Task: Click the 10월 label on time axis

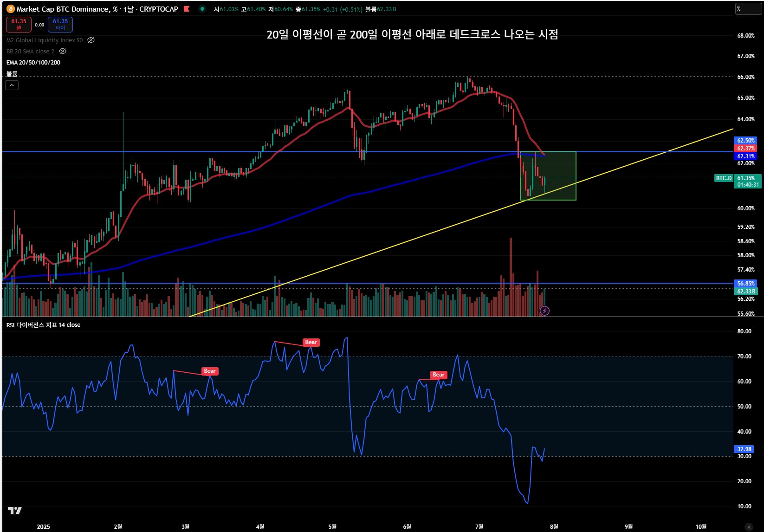Action: (x=701, y=526)
